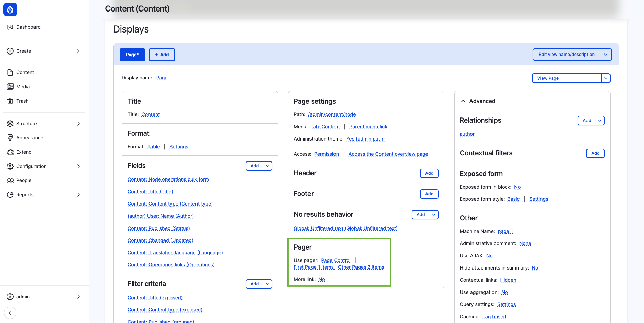Open the View Page dropdown arrow
Image resolution: width=644 pixels, height=323 pixels.
(605, 78)
